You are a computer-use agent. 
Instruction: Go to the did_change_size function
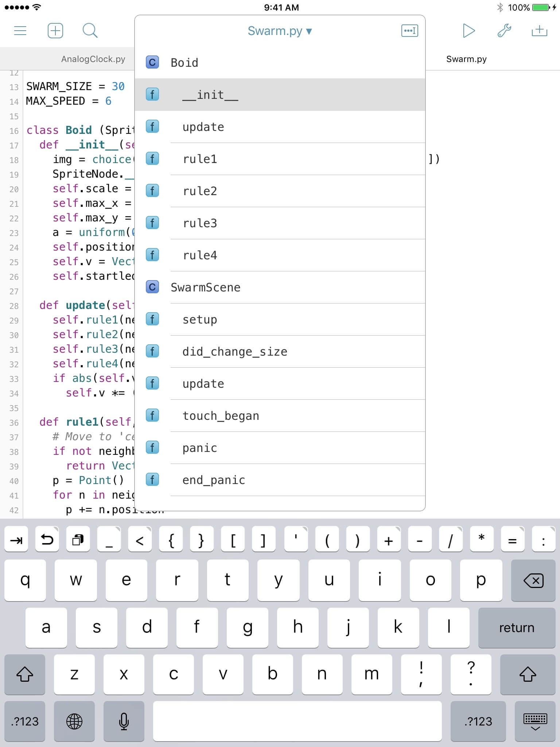(x=235, y=352)
